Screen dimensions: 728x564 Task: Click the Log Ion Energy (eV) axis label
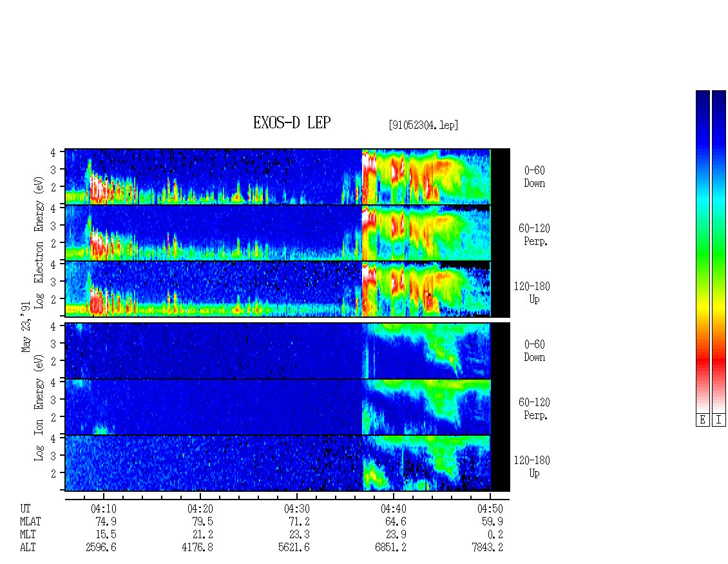click(39, 407)
